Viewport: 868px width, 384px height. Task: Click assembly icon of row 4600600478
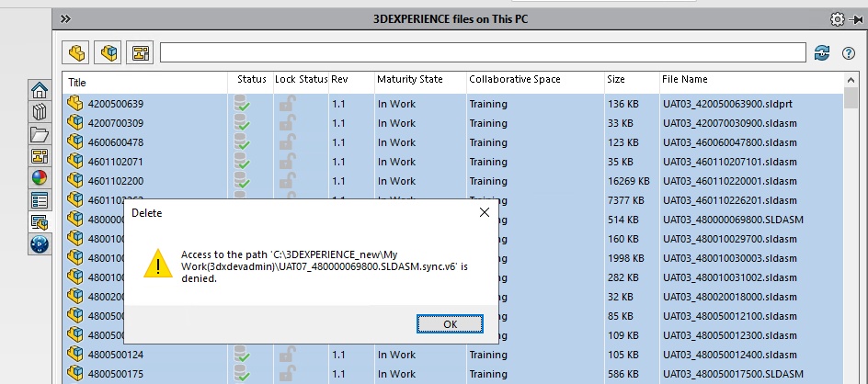[74, 141]
